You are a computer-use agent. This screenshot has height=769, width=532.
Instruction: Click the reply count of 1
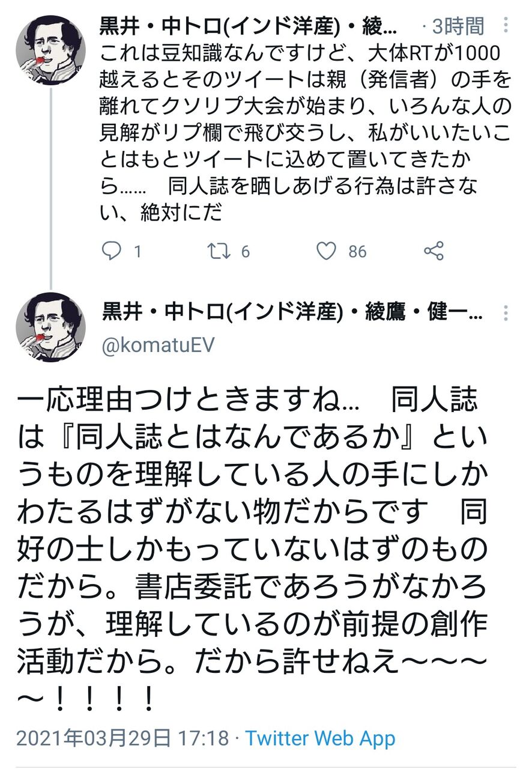click(138, 251)
